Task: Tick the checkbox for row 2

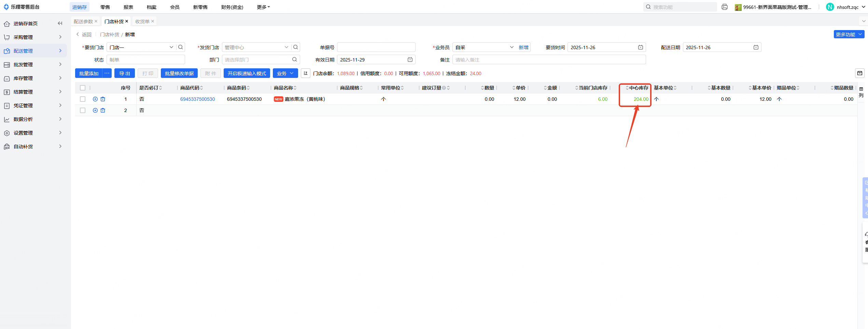Action: 83,110
